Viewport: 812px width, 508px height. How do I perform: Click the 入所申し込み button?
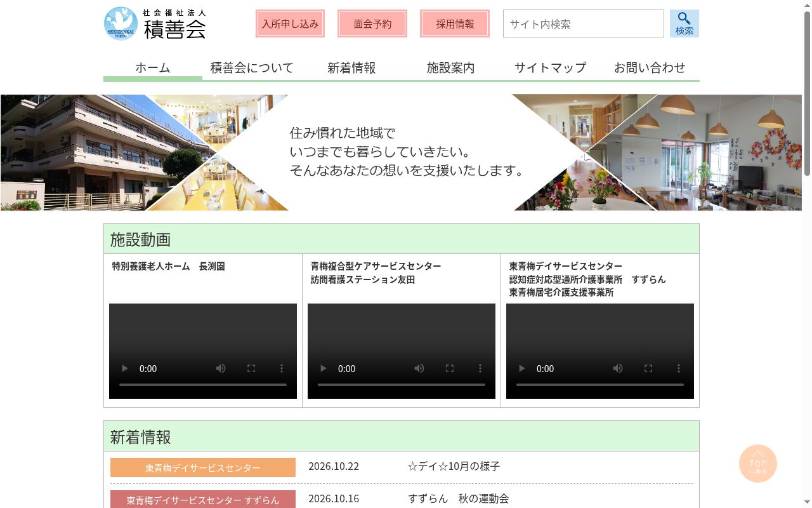pos(290,23)
